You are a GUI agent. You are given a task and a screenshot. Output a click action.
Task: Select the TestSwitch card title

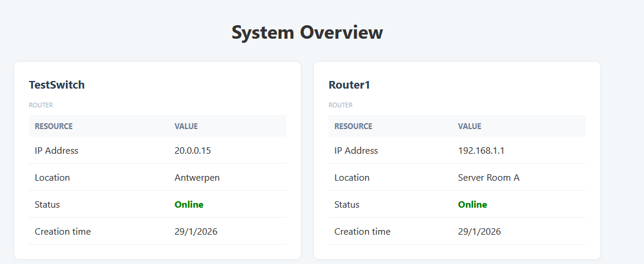point(56,85)
